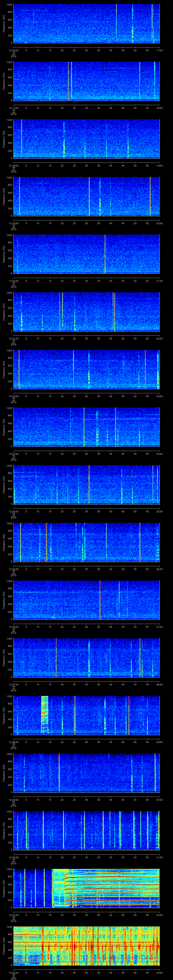The width and height of the screenshot is (173, 980).
Task: Select the '12:23:00' start time label
Action: pos(13,454)
